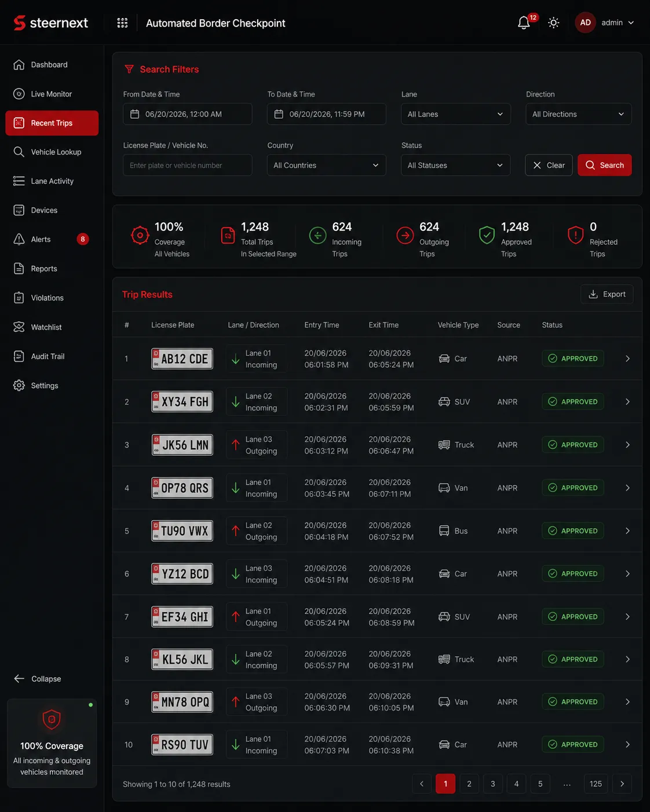The width and height of the screenshot is (650, 812).
Task: Toggle the light/dark theme sun icon
Action: pyautogui.click(x=554, y=23)
